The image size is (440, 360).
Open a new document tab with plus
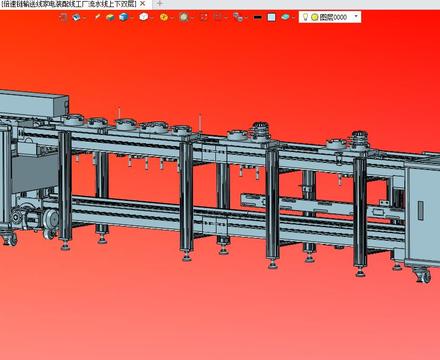point(160,4)
